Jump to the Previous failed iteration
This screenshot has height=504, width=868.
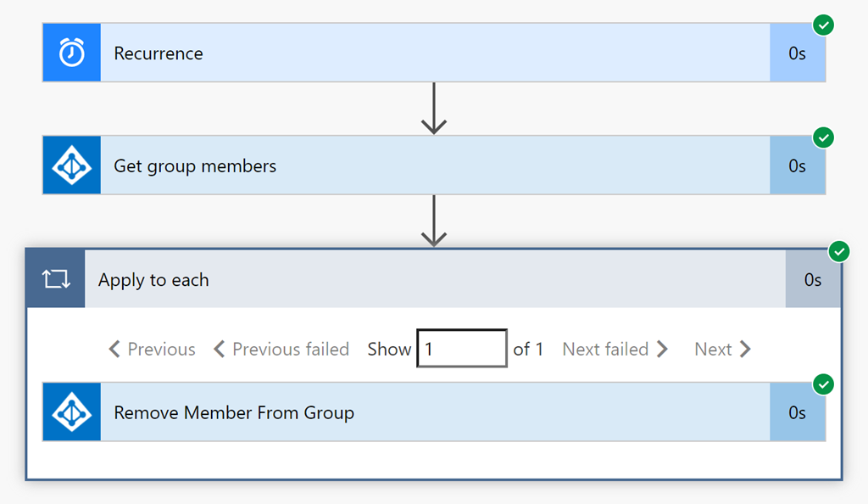(x=281, y=349)
